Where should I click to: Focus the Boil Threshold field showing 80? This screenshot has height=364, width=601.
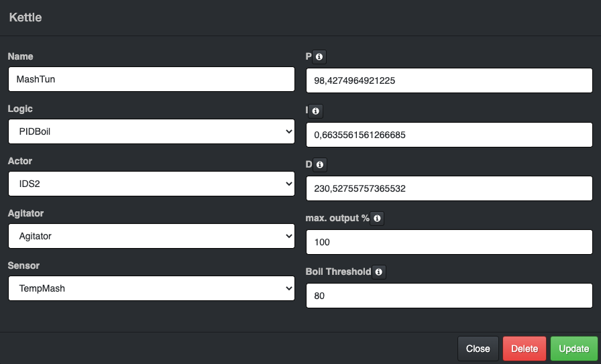tap(449, 296)
